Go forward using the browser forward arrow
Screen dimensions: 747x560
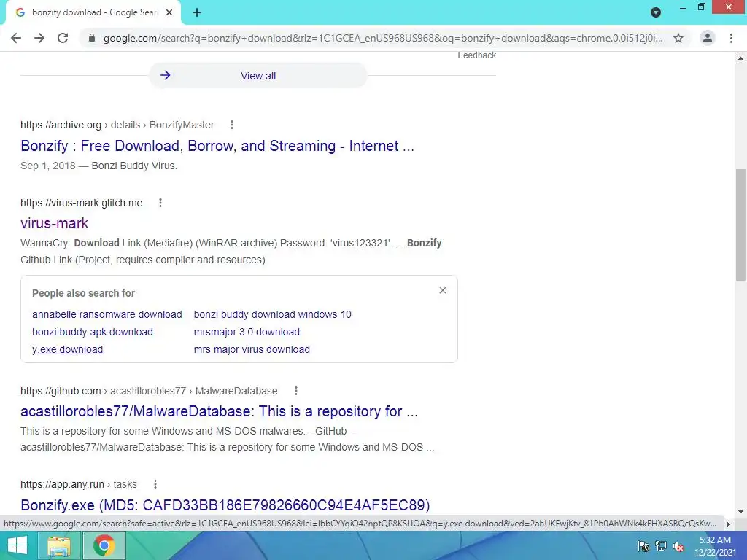coord(39,38)
